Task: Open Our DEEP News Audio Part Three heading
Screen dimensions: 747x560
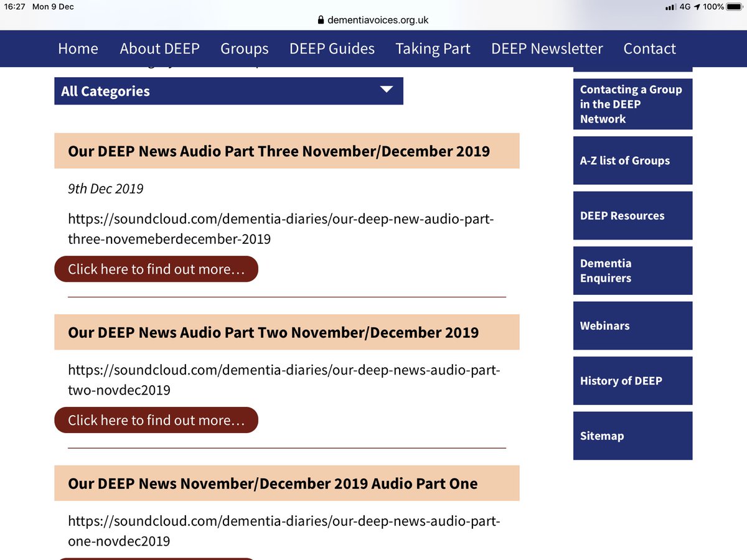Action: tap(287, 151)
